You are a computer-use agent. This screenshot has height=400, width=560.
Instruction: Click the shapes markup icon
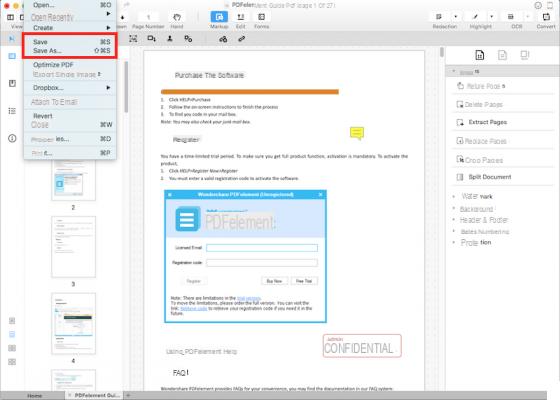point(188,39)
